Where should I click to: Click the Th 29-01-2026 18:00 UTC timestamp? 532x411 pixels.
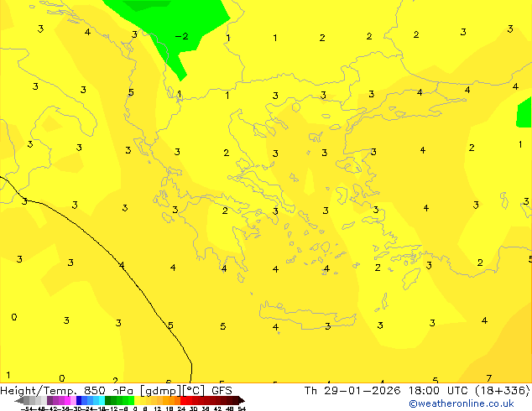pyautogui.click(x=389, y=391)
